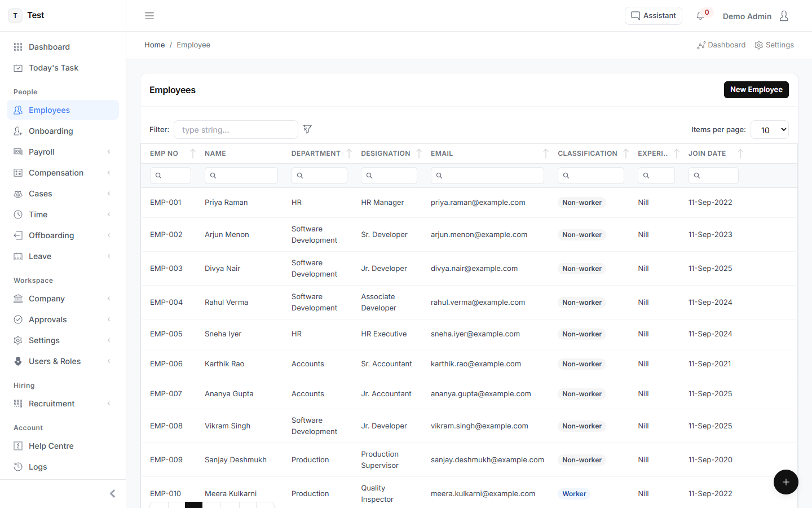Viewport: 812px width, 508px height.
Task: Click the hamburger menu icon
Action: tap(149, 16)
